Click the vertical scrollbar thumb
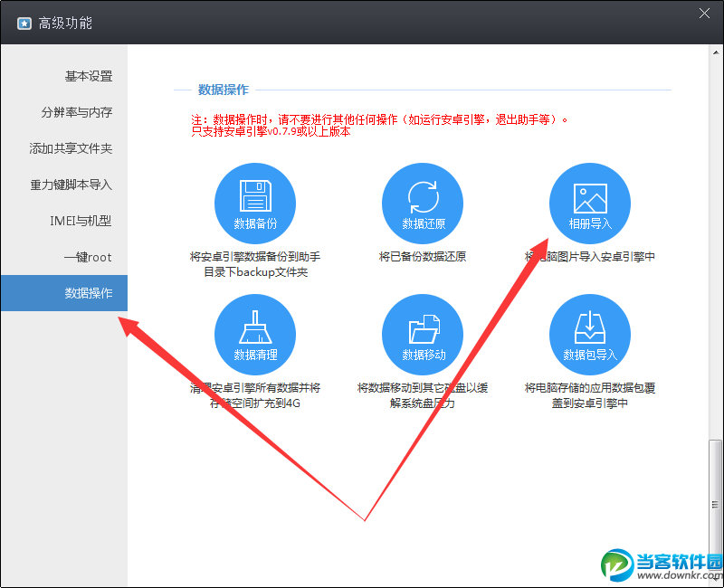The width and height of the screenshot is (724, 588). click(716, 505)
